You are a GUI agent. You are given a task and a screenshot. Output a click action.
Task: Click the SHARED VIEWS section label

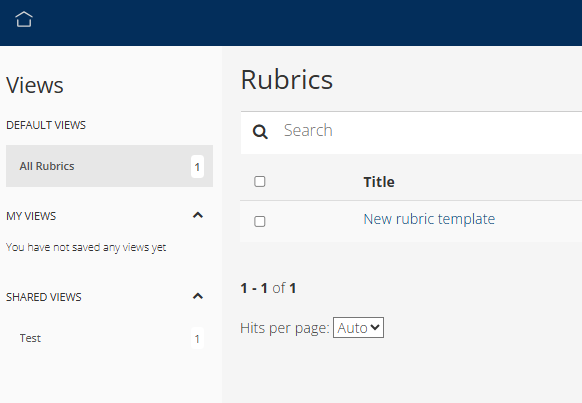44,297
